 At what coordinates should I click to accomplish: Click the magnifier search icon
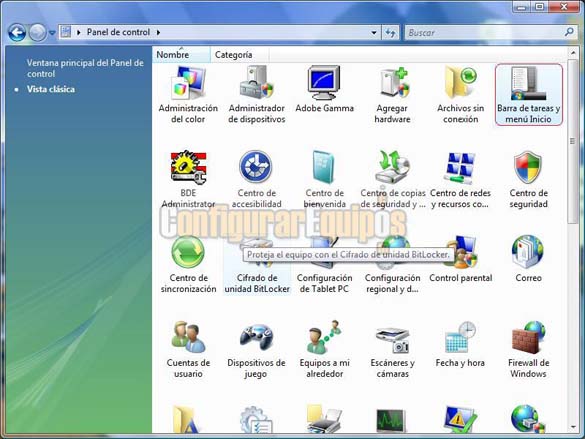coord(569,32)
